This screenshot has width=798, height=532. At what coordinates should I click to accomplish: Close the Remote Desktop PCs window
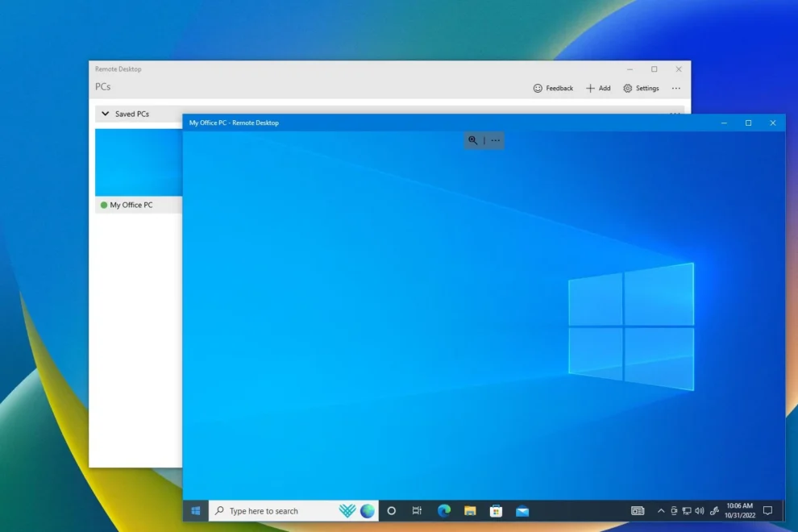679,69
